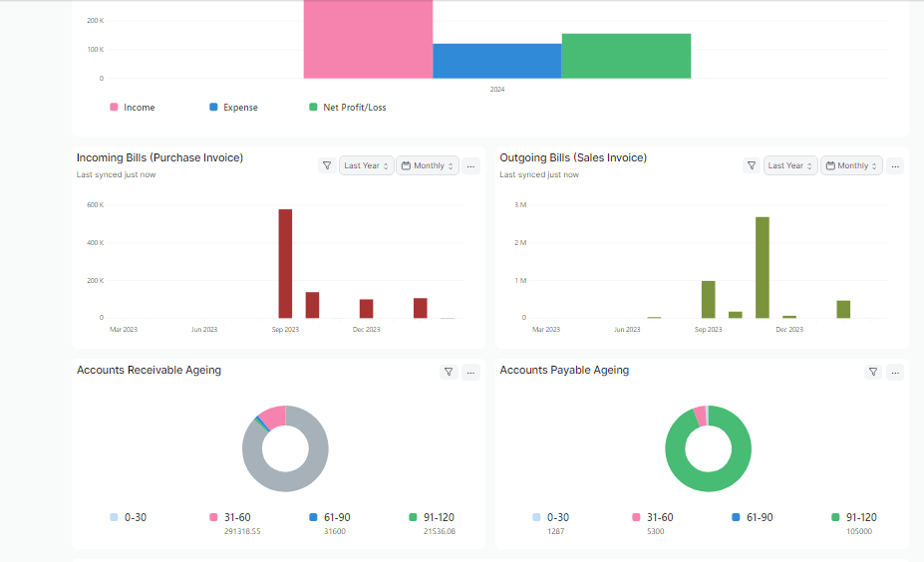The image size is (924, 562).
Task: Open more options for Accounts Payable Ageing
Action: tap(895, 373)
